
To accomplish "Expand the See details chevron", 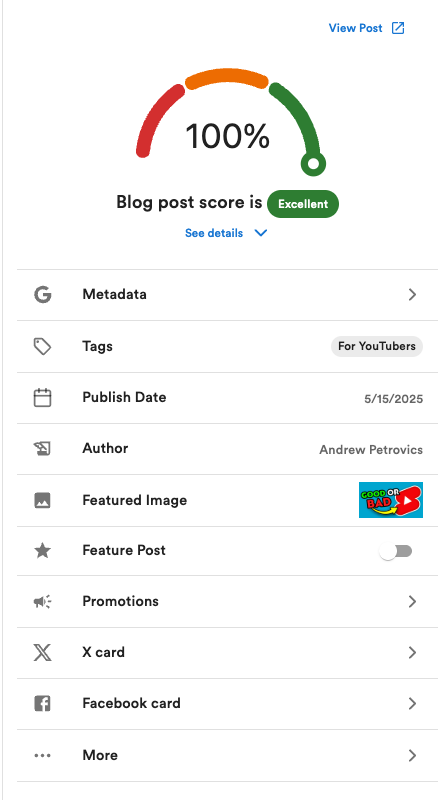I will [261, 233].
